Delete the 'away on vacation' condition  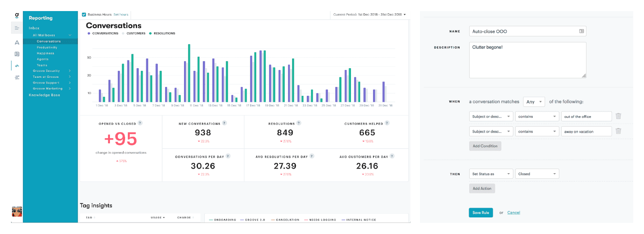618,131
